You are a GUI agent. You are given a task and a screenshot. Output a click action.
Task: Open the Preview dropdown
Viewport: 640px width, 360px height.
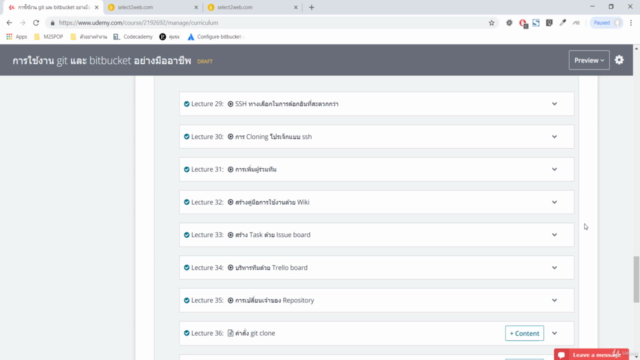(589, 60)
